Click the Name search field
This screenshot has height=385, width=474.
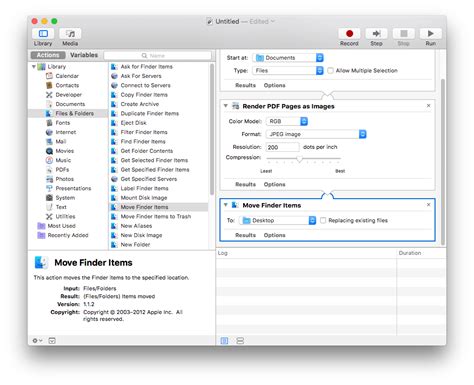pos(158,55)
